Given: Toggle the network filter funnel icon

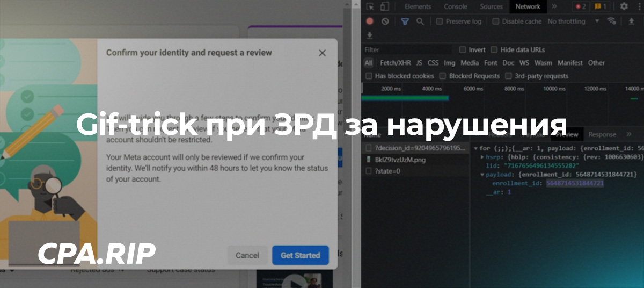Looking at the screenshot, I should [405, 21].
